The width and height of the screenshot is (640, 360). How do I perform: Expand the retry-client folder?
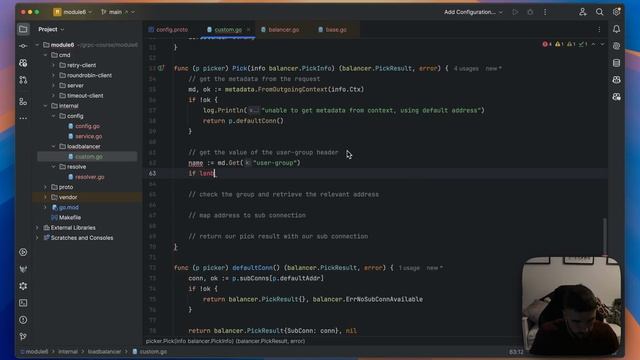tap(53, 65)
